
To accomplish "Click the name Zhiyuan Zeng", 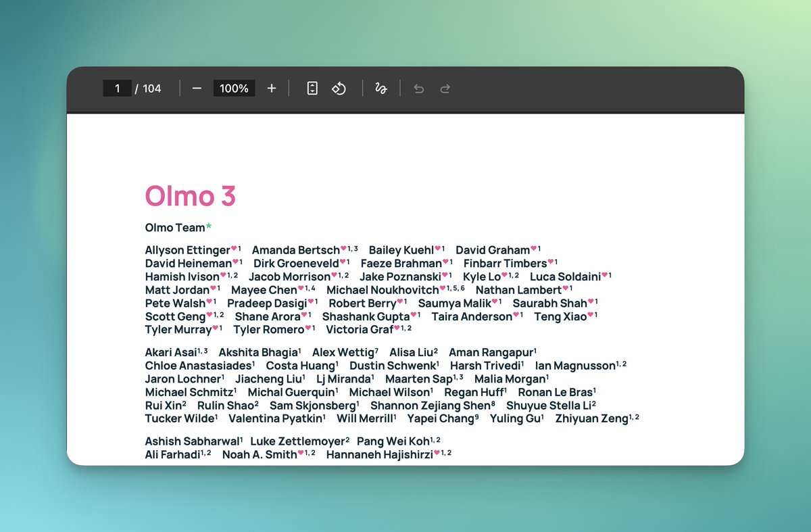I will point(592,418).
